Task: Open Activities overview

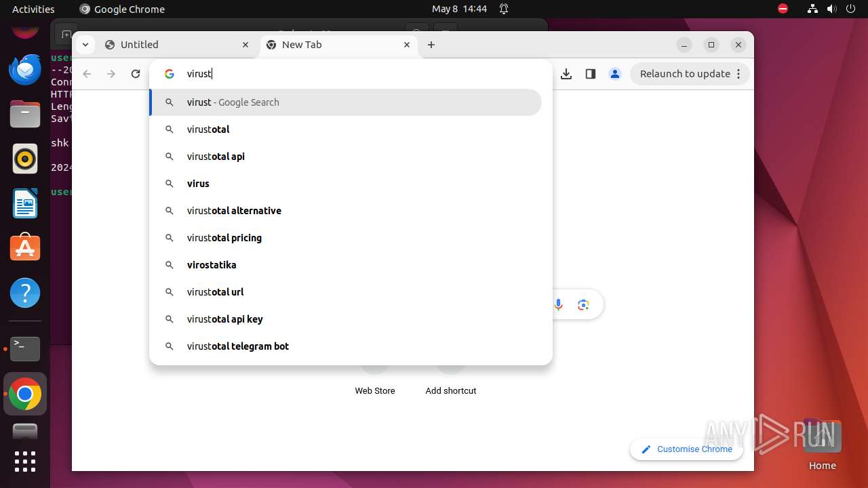Action: click(x=33, y=9)
